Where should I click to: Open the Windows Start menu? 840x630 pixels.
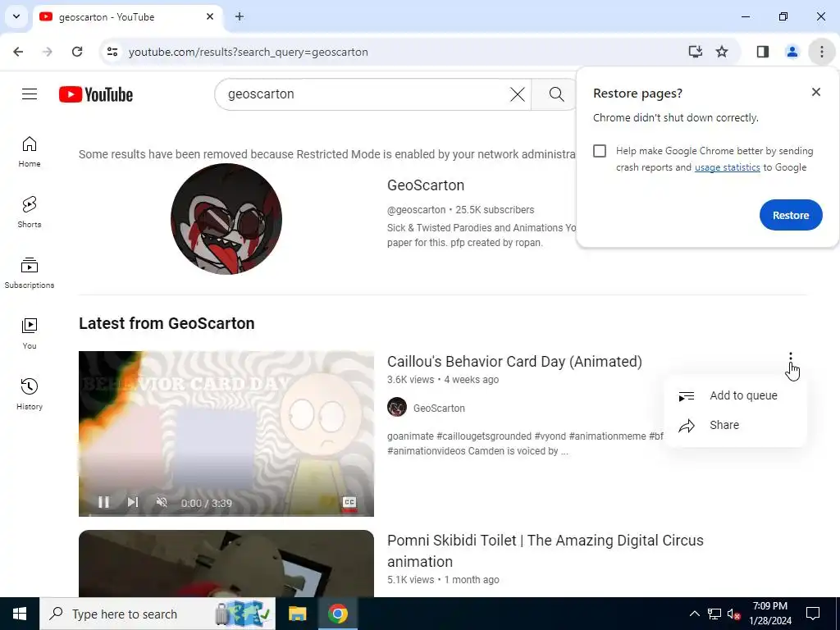(20, 614)
